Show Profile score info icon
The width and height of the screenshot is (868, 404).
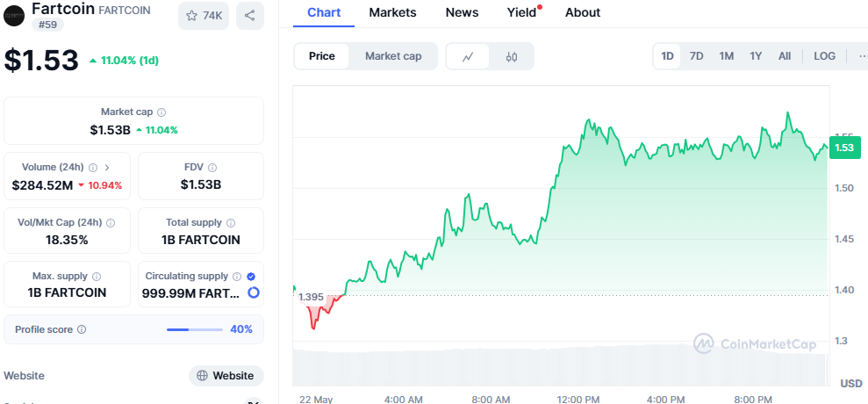point(82,329)
